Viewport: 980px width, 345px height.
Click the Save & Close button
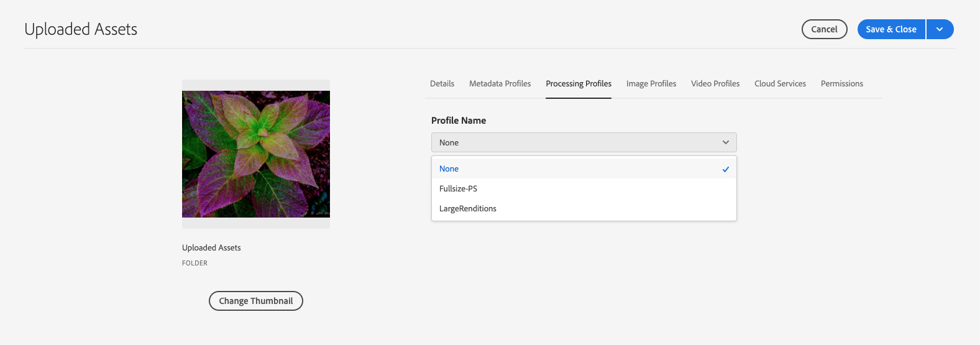click(891, 29)
